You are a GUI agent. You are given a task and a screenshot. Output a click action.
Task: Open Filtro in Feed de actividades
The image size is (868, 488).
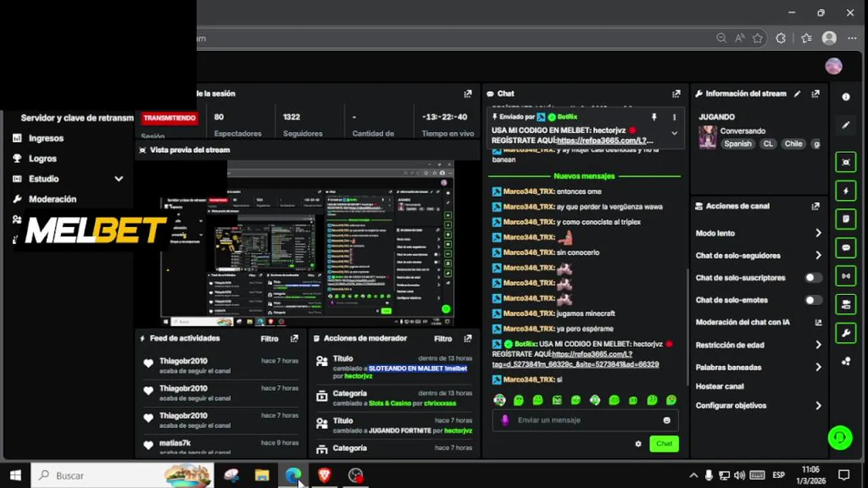coord(269,338)
